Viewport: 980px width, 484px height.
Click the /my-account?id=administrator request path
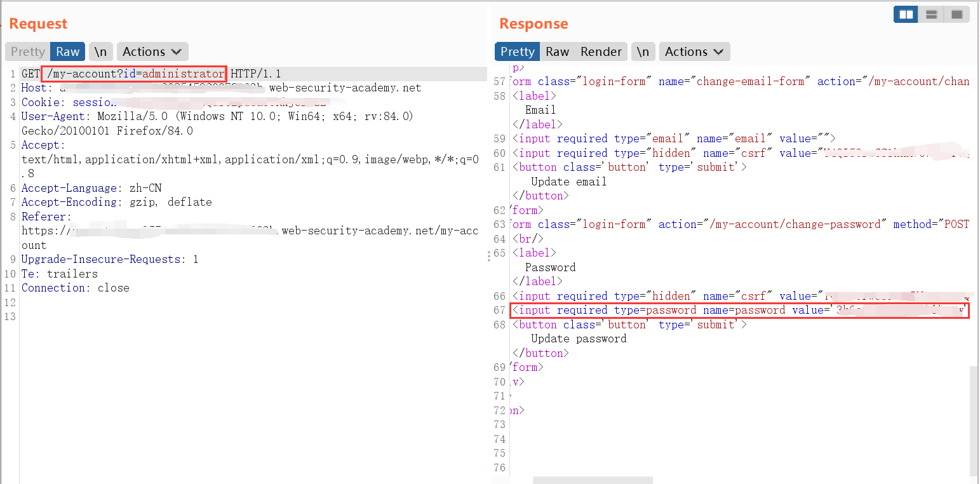[133, 74]
